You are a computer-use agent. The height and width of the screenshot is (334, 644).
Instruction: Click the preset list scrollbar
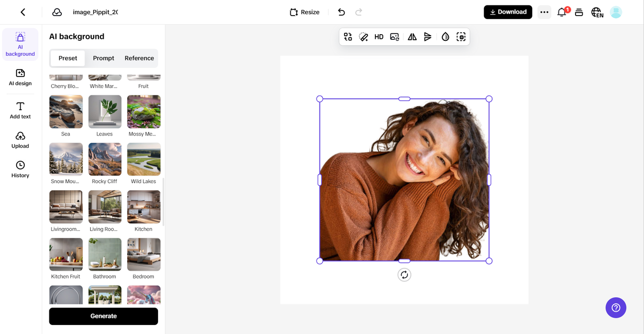[164, 202]
